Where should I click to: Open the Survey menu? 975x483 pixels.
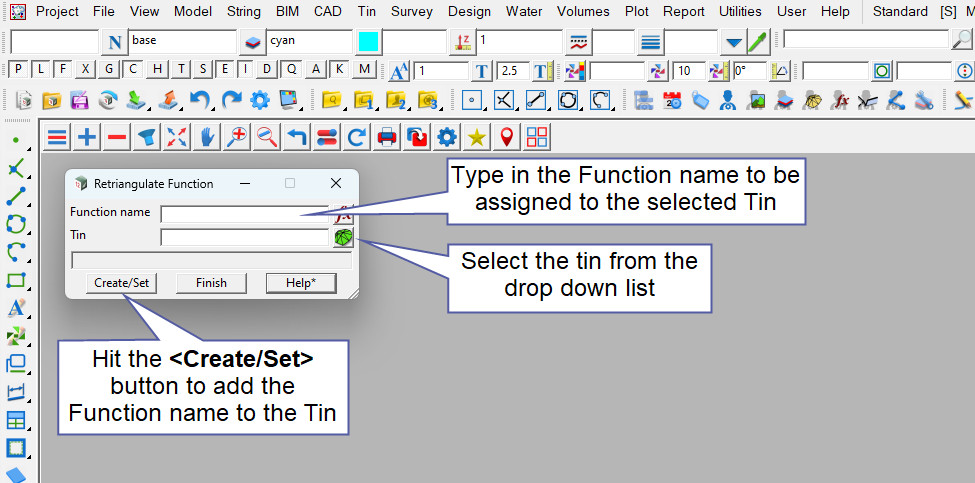(x=412, y=11)
